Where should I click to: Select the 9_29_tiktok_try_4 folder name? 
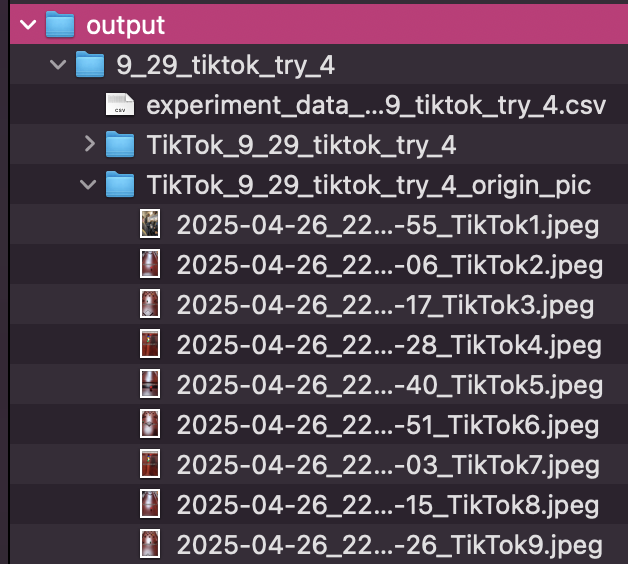[x=225, y=65]
